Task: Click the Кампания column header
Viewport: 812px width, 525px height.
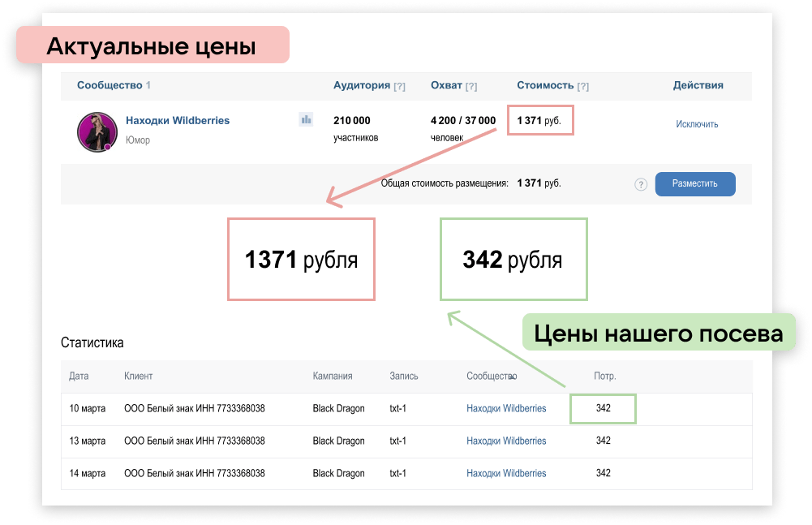Action: [x=333, y=376]
